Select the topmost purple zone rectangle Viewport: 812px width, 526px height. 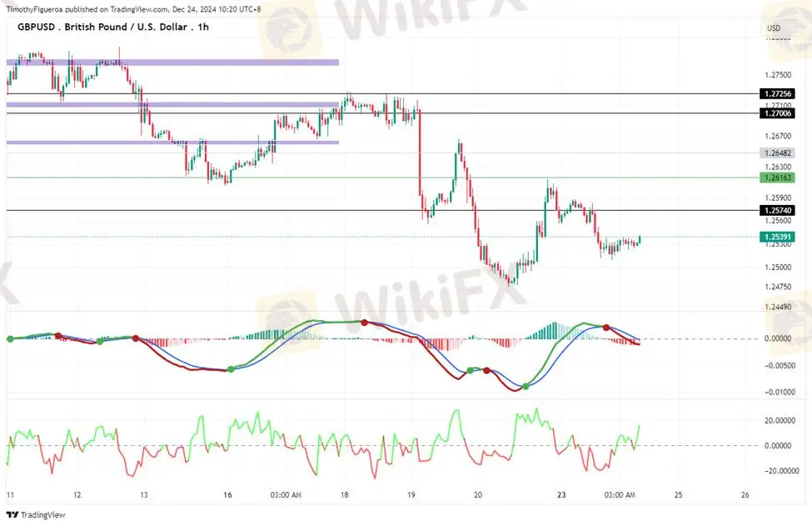coord(172,62)
